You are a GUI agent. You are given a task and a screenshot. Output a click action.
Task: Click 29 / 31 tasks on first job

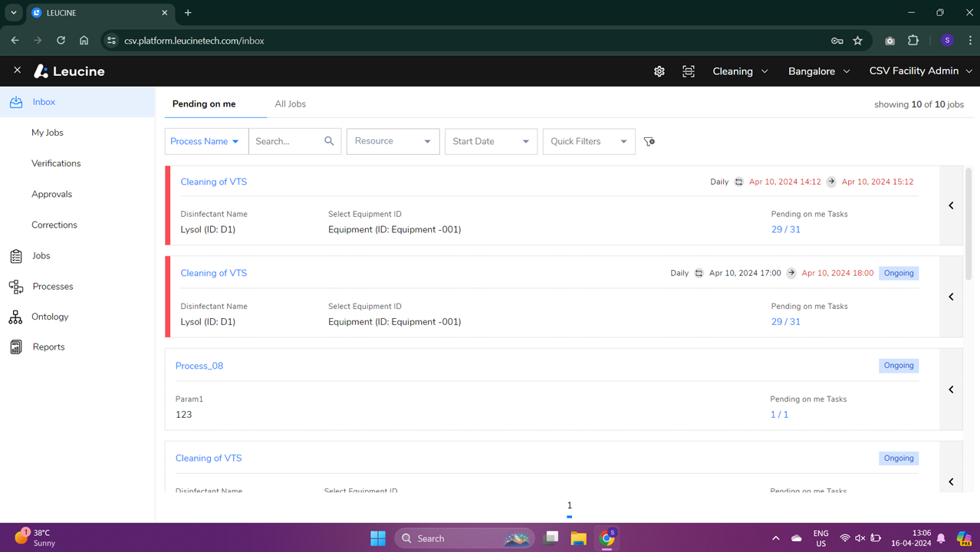[786, 229]
